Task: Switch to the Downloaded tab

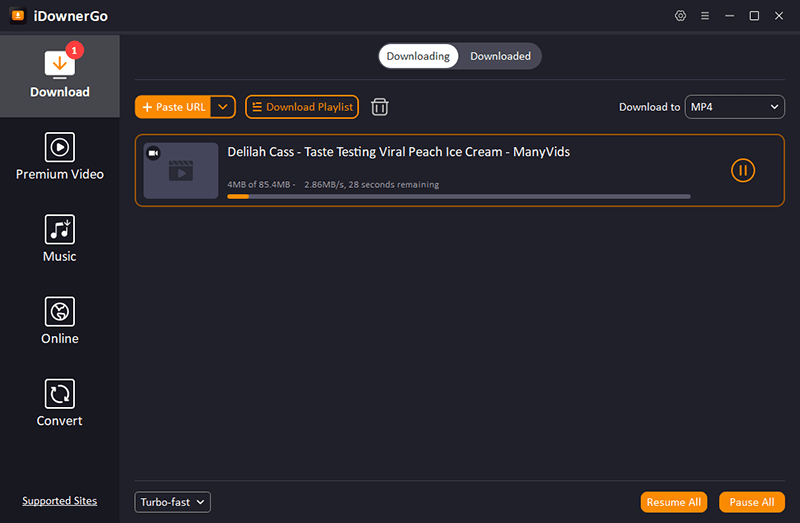Action: (x=500, y=56)
